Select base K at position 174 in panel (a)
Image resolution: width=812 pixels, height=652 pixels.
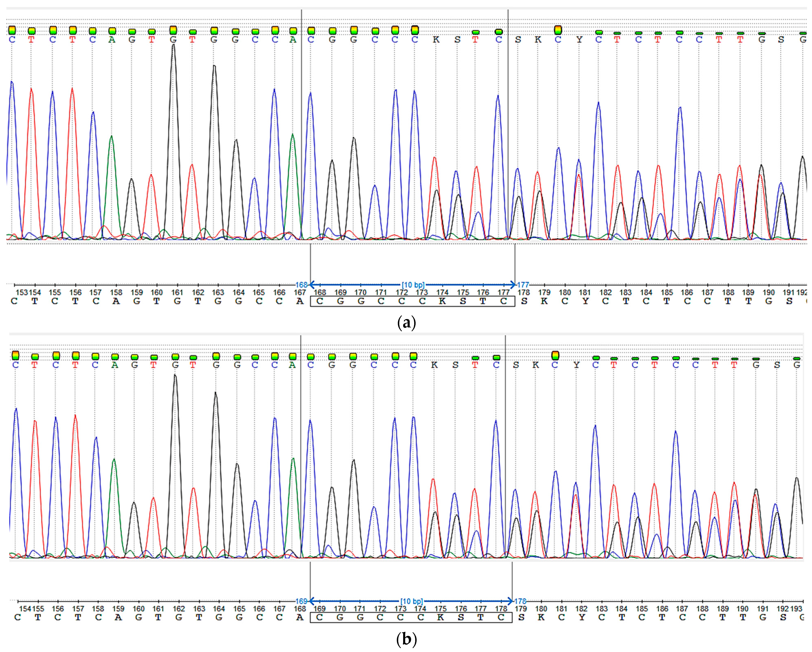pyautogui.click(x=442, y=301)
